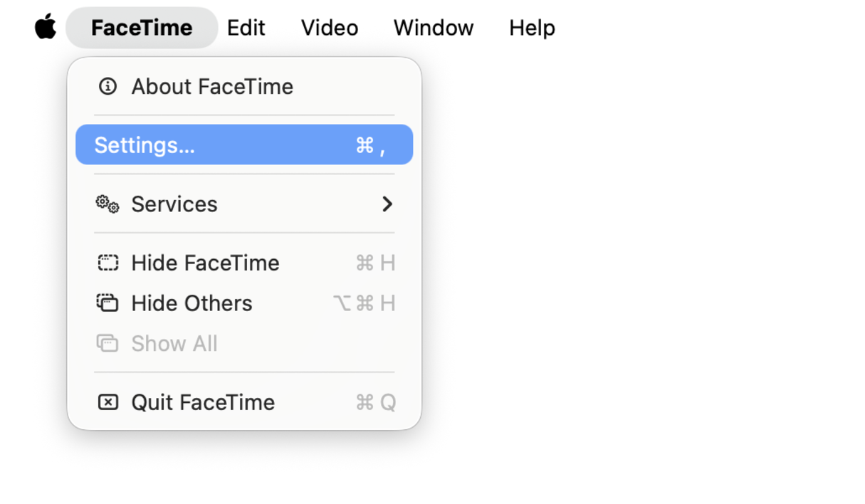Choose the Hide FaceTime label
Viewport: 865px width, 504px height.
pyautogui.click(x=205, y=263)
